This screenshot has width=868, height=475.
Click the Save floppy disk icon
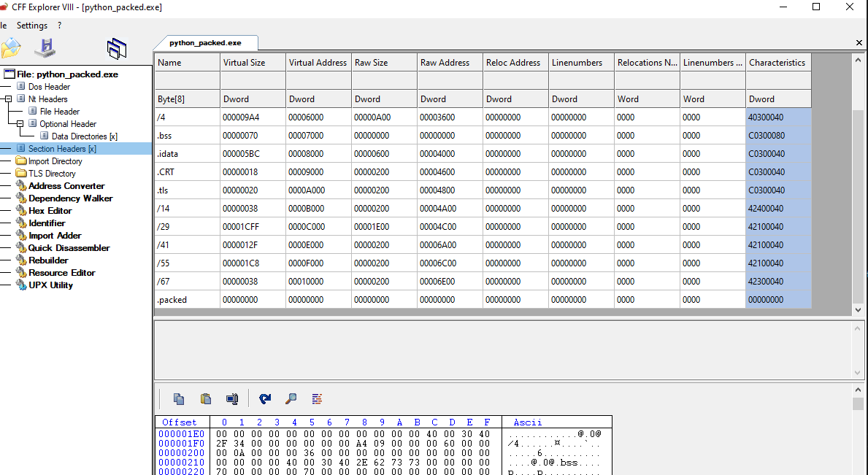[45, 49]
